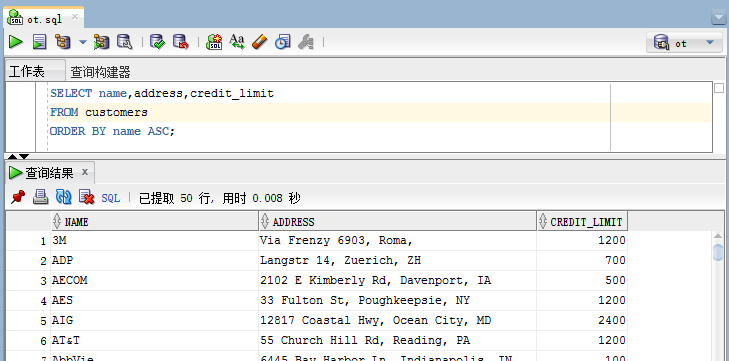
Task: Click the SQL link in the results toolbar
Action: tap(111, 198)
